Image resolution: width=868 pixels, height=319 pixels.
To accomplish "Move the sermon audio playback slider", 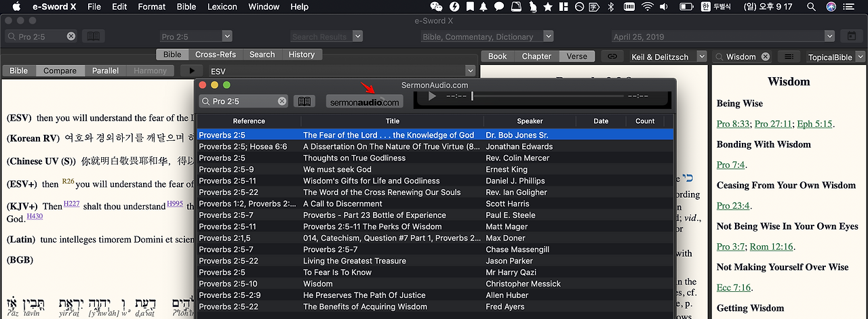I will (x=472, y=96).
